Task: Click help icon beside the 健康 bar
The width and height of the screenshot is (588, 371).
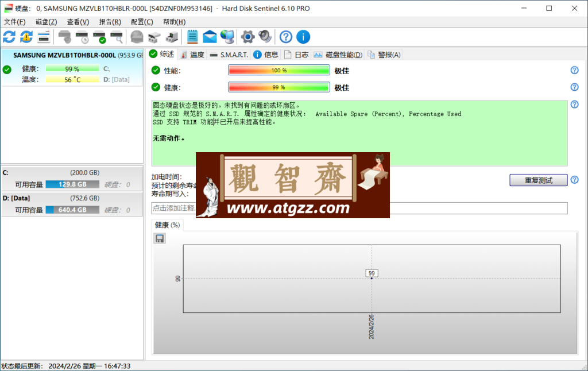Action: 574,87
